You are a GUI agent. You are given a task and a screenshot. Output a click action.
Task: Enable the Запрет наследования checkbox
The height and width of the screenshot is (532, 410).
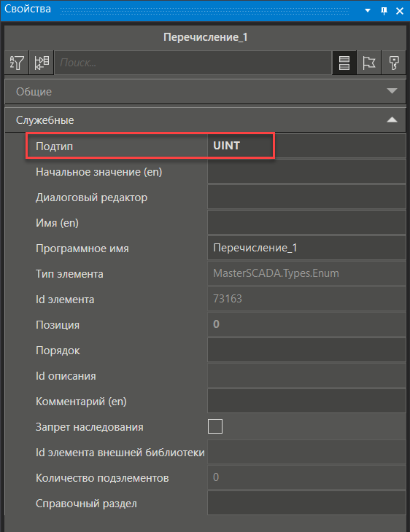pos(215,426)
